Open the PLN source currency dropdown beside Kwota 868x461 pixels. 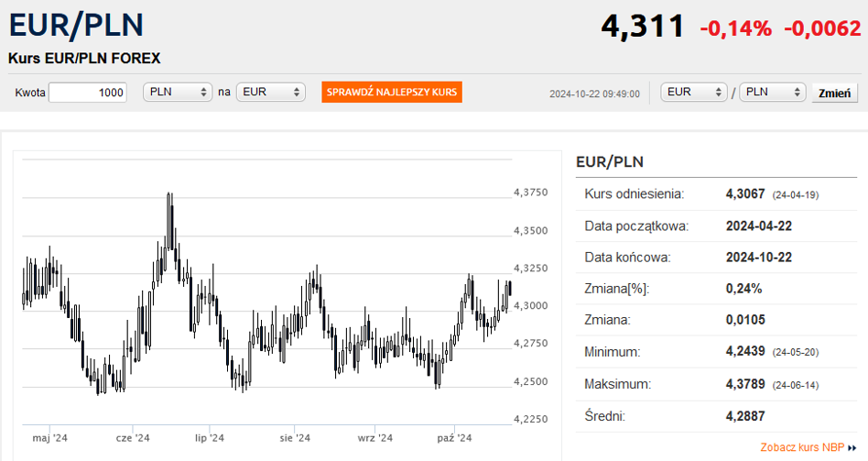179,93
